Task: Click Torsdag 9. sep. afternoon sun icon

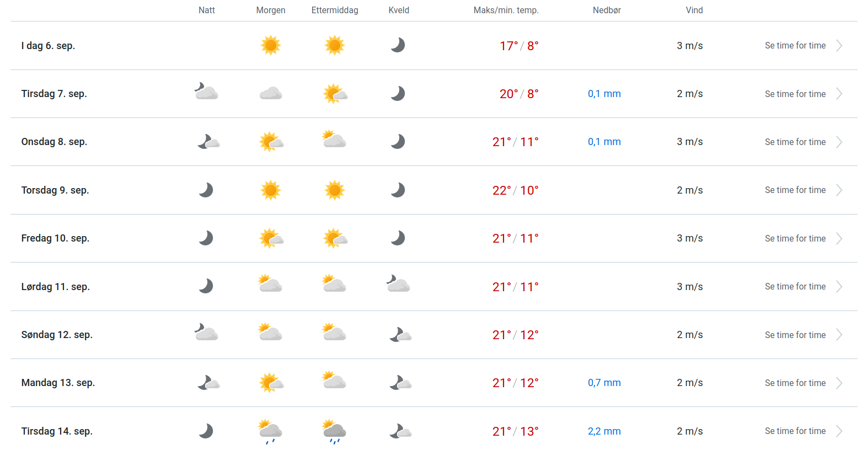Action: (334, 190)
